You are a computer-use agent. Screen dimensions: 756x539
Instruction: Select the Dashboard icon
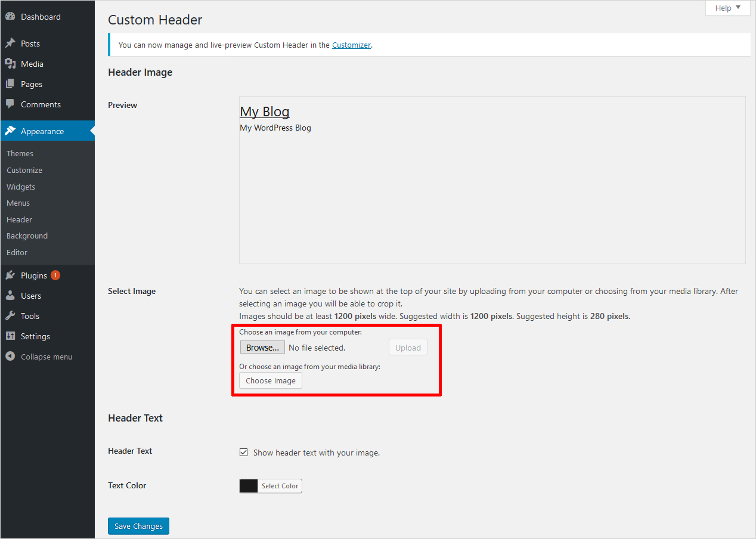(11, 16)
